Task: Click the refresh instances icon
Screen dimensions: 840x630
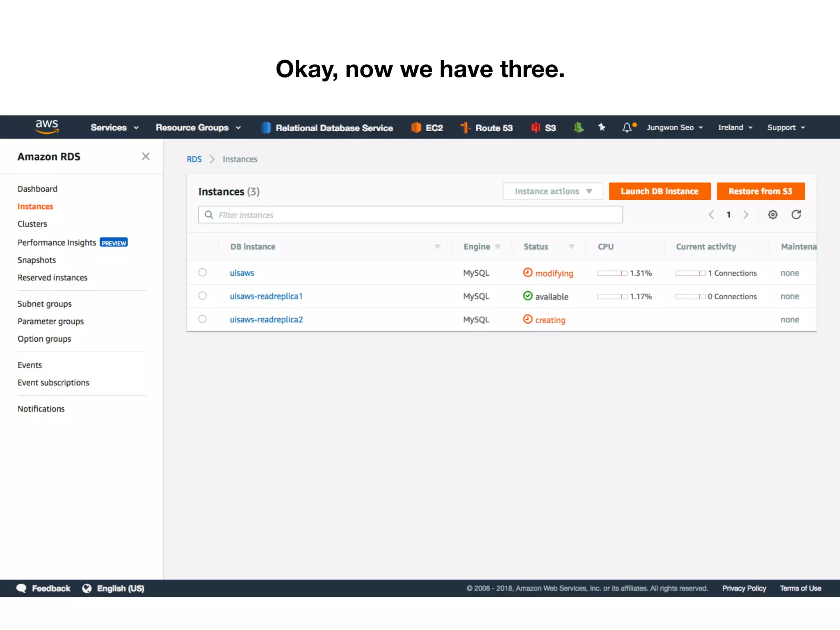Action: [x=796, y=215]
